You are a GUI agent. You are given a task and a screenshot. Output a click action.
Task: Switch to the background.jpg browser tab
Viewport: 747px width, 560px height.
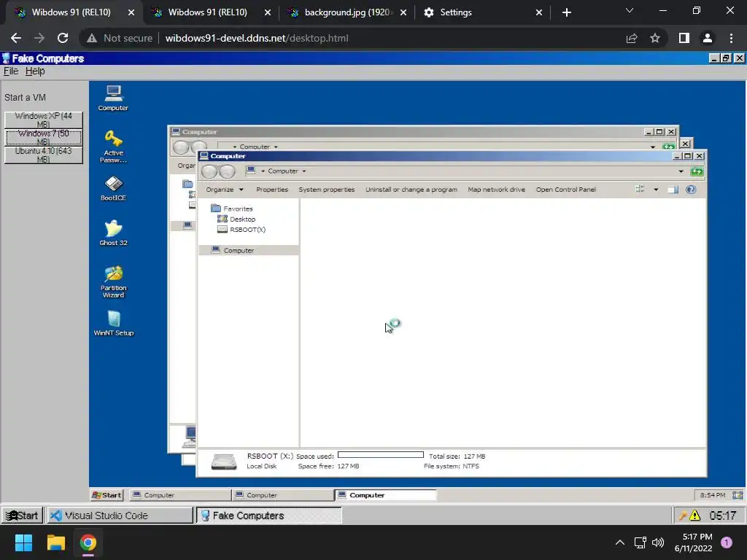(347, 12)
